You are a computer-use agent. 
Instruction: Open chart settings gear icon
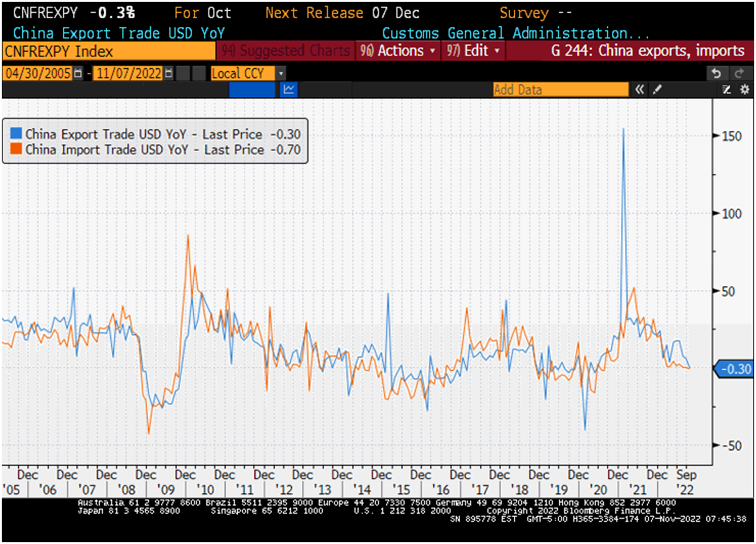[x=745, y=89]
